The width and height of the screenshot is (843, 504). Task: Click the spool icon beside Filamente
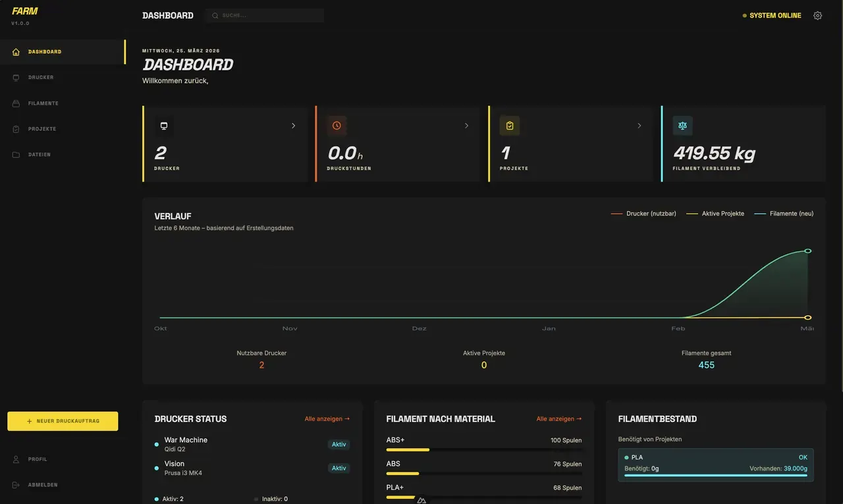tap(16, 103)
